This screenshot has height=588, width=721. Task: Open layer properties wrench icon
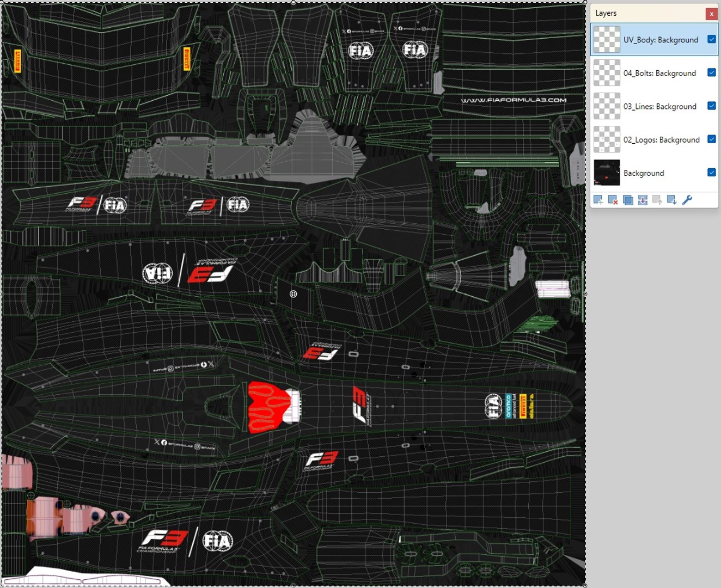tap(687, 200)
